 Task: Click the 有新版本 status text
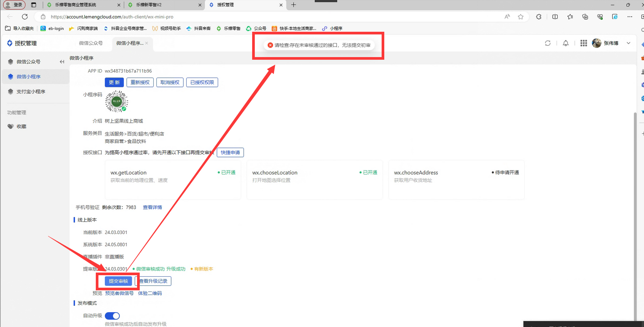[x=204, y=269]
